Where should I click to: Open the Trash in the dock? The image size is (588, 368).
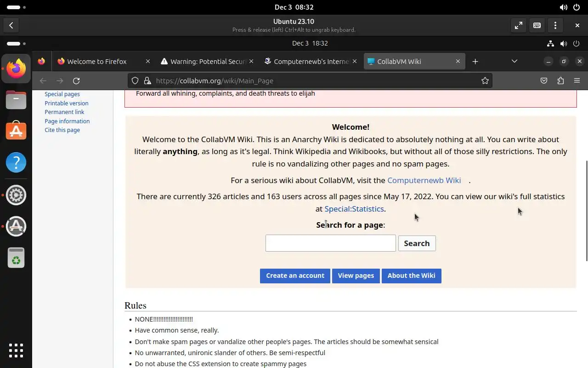click(16, 258)
